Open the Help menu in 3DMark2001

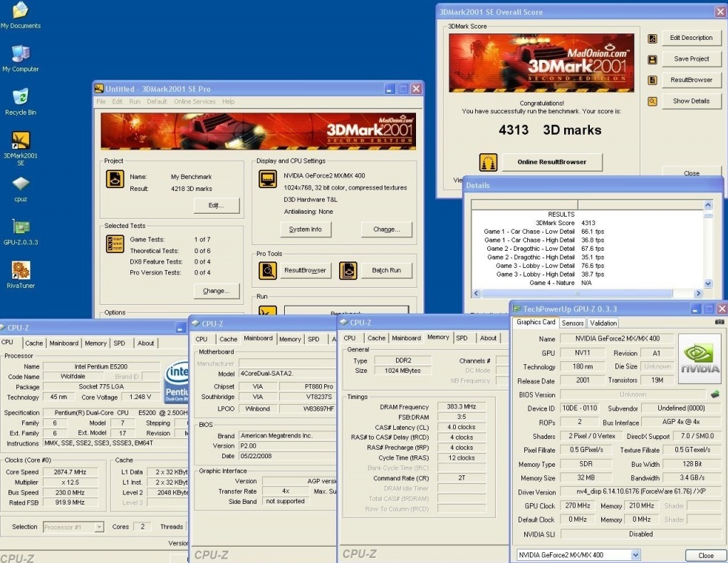[228, 102]
